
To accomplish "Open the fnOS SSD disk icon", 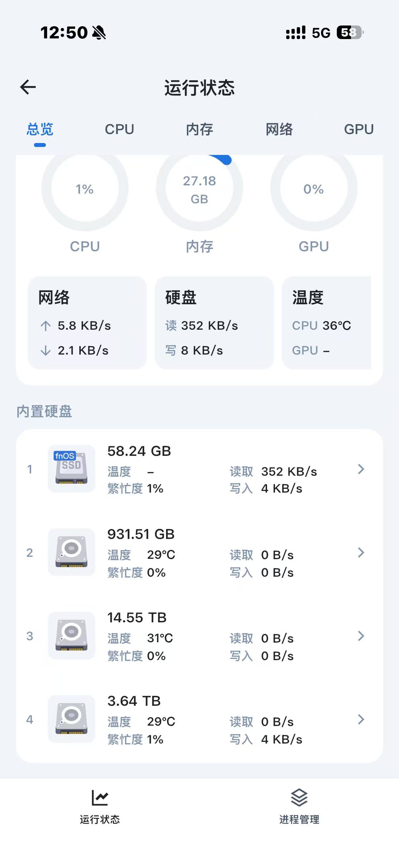I will pyautogui.click(x=71, y=469).
